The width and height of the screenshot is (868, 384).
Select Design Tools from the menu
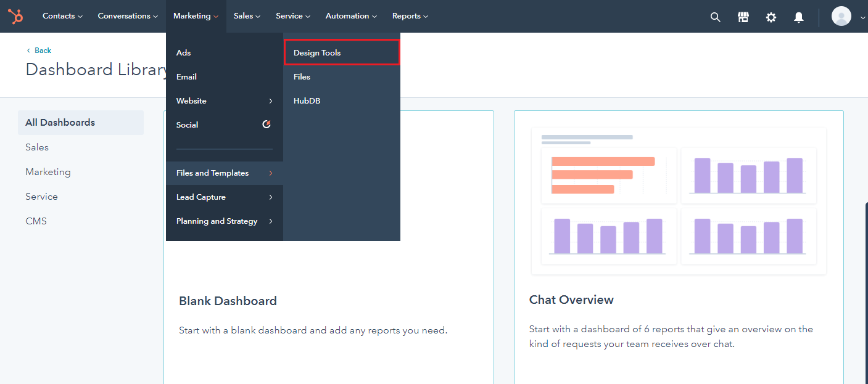(x=316, y=52)
